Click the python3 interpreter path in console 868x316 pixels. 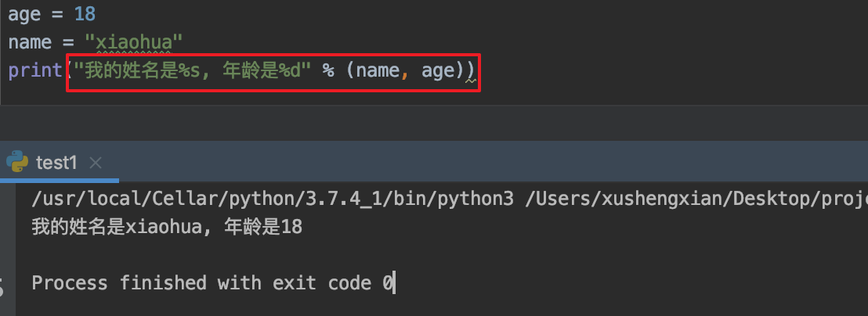coord(273,199)
